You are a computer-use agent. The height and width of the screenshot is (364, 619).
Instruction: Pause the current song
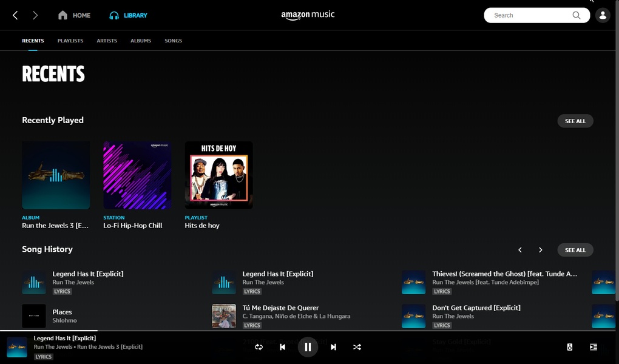tap(308, 347)
